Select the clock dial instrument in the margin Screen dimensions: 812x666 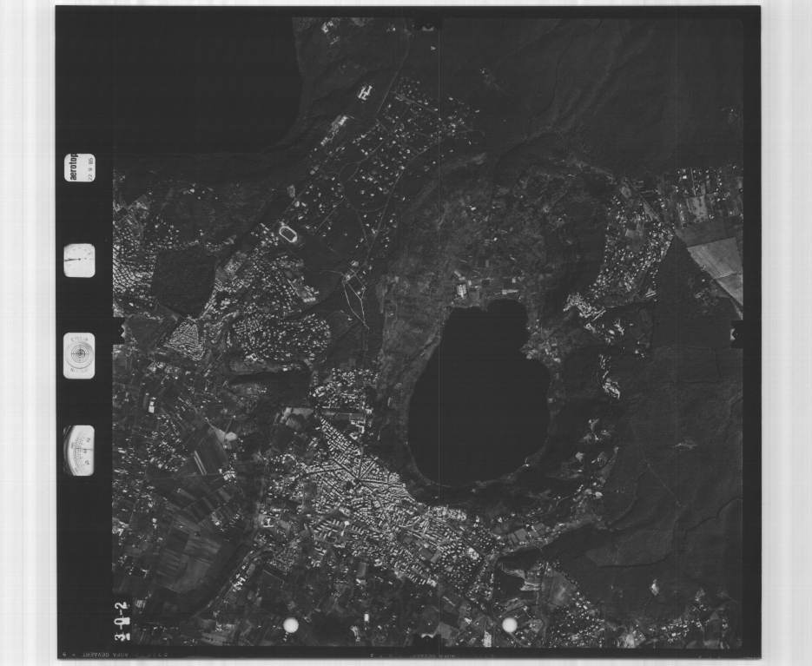tap(79, 260)
